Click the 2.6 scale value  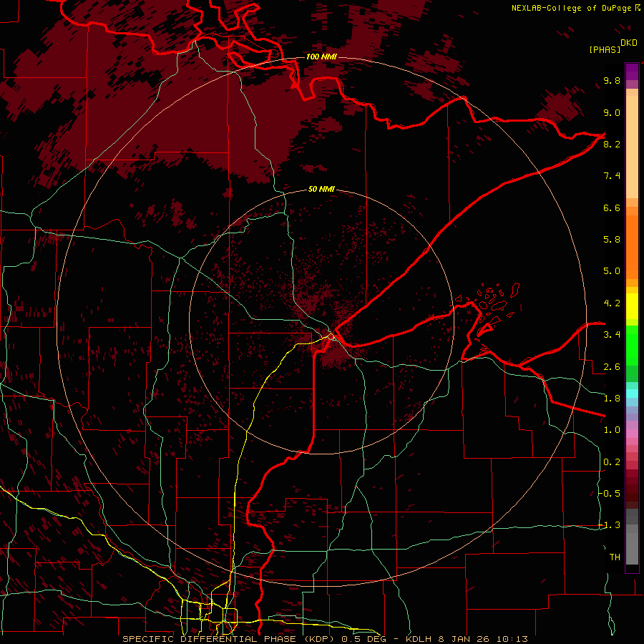coord(612,367)
